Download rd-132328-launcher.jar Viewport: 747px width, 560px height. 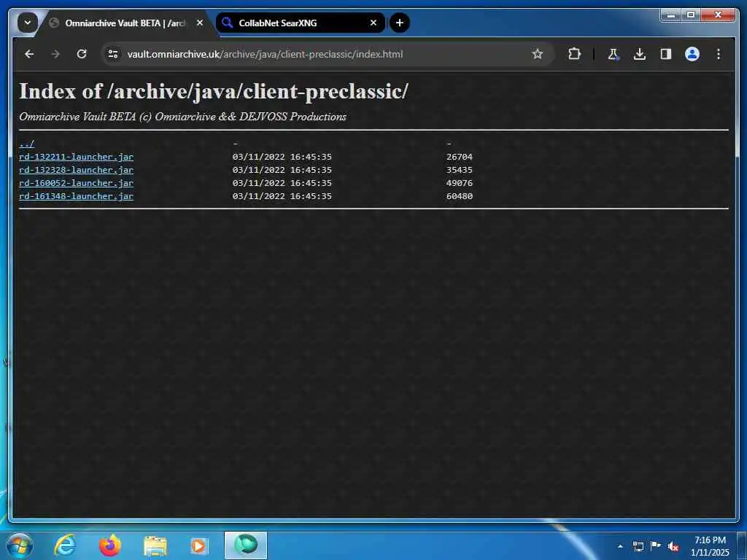pos(76,170)
